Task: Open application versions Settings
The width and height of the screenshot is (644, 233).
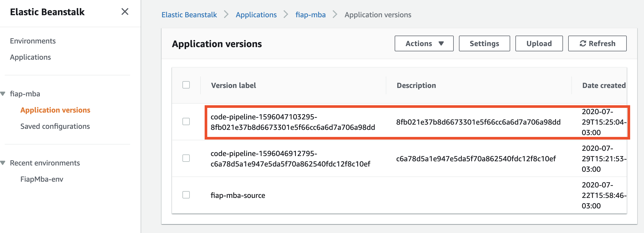Action: pos(484,43)
